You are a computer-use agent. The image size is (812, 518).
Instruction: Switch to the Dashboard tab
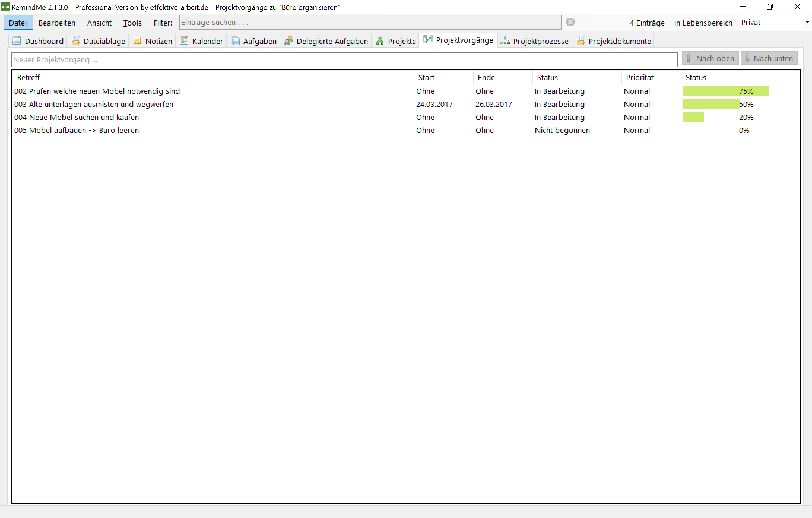click(38, 41)
